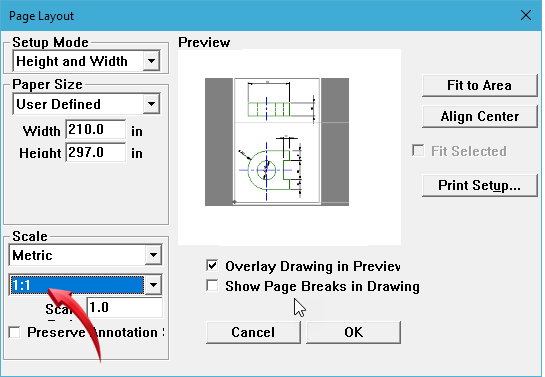The width and height of the screenshot is (545, 377).
Task: Expand the Metric scale units dropdown
Action: click(153, 255)
